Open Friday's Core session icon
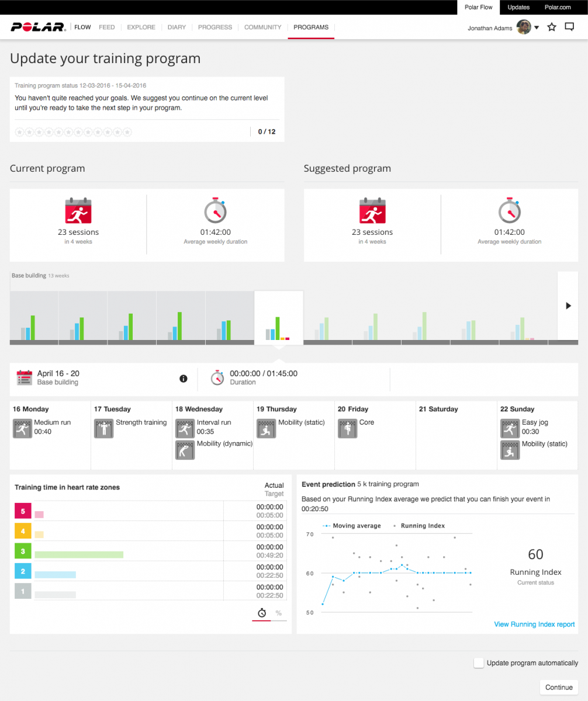 pyautogui.click(x=347, y=428)
